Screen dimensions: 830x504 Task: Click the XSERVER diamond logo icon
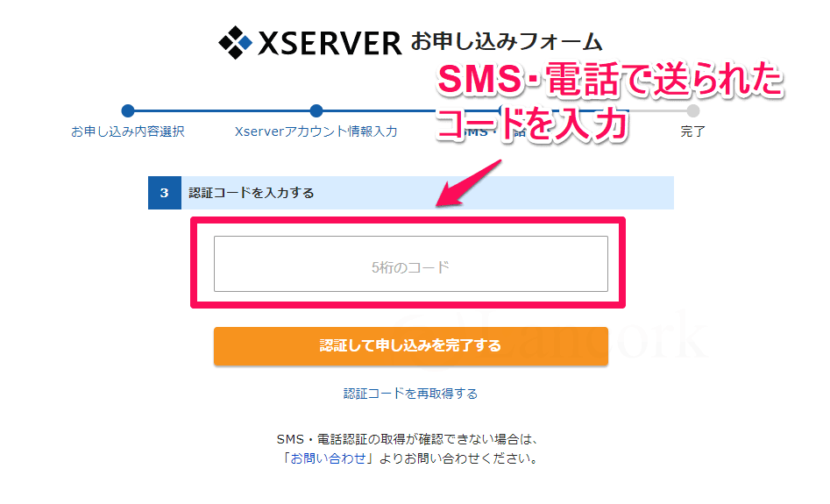pyautogui.click(x=235, y=42)
